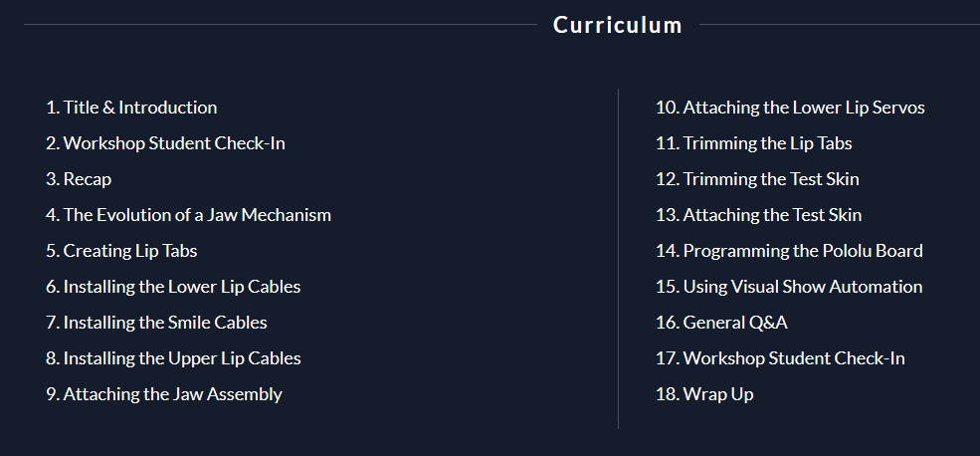Select Programming the Pololu Board chapter

point(789,251)
